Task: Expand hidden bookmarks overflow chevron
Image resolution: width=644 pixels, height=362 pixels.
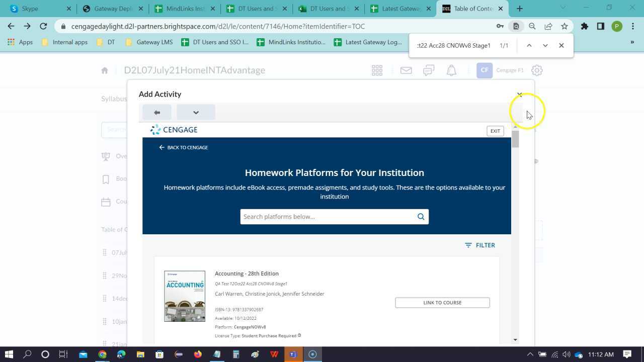Action: (632, 42)
